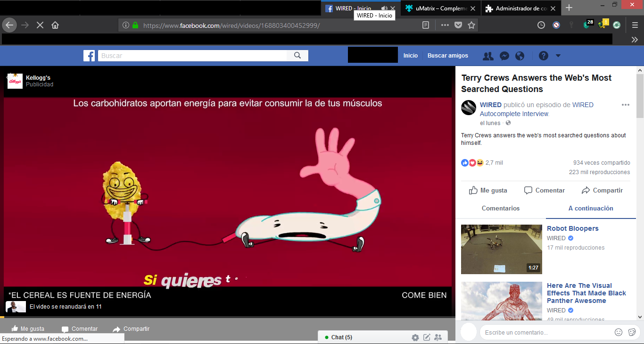Image resolution: width=644 pixels, height=344 pixels.
Task: Play the Black Panther visual effects thumbnail
Action: pos(502,302)
